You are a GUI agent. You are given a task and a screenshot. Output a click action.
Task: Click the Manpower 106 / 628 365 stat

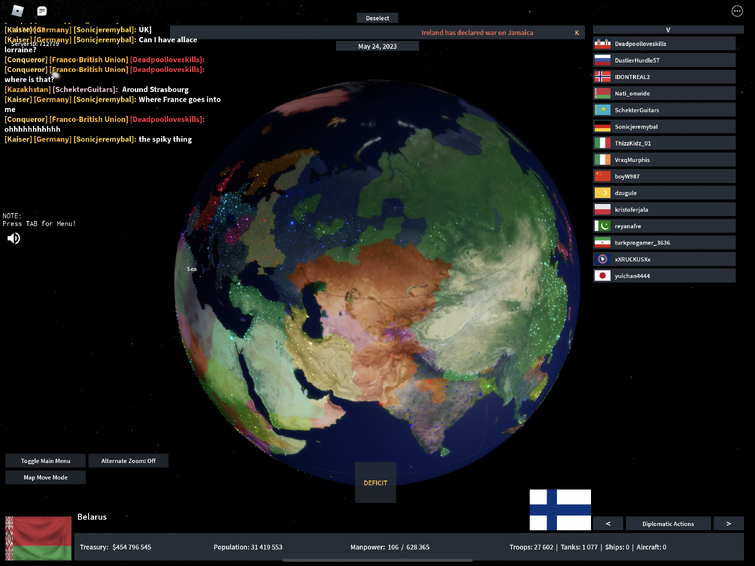[x=390, y=547]
